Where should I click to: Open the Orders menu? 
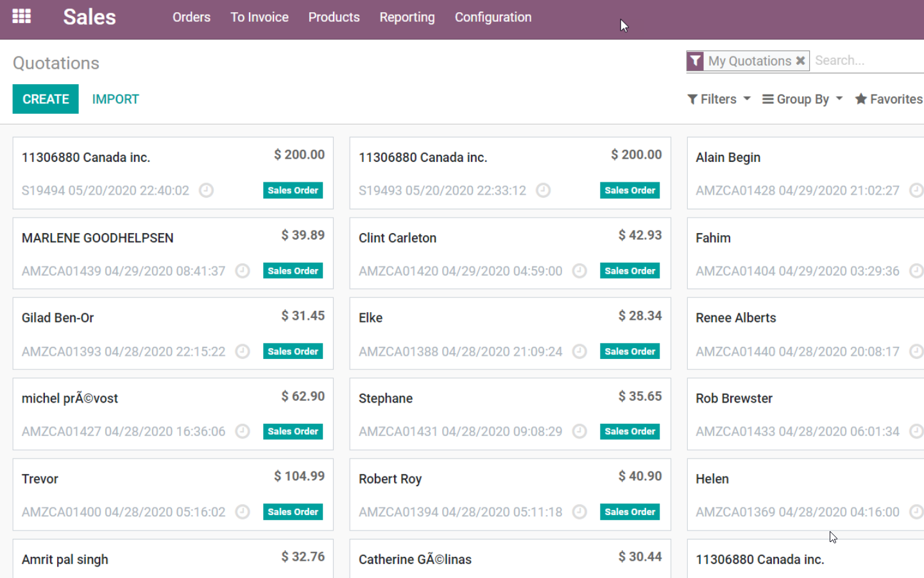point(191,17)
